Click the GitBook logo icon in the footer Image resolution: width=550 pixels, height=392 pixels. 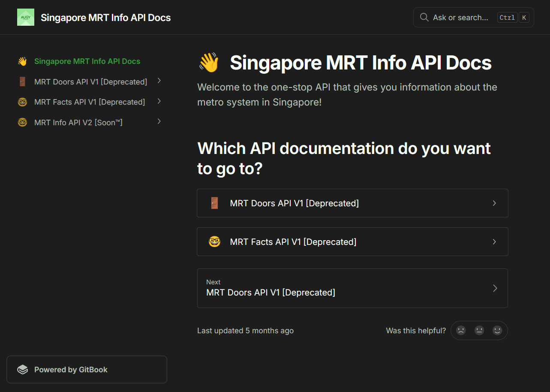pos(22,370)
